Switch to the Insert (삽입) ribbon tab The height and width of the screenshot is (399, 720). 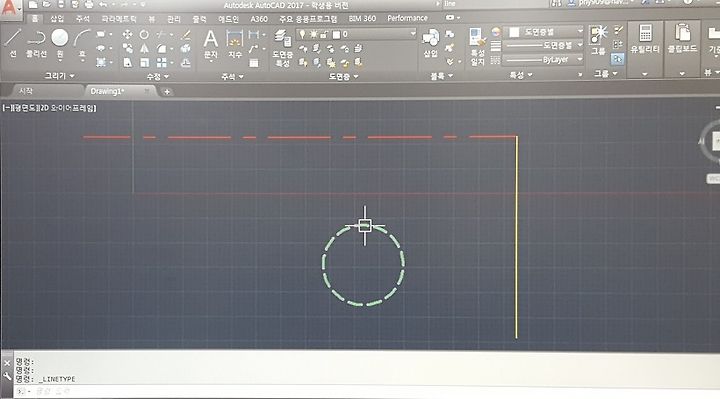pyautogui.click(x=57, y=19)
